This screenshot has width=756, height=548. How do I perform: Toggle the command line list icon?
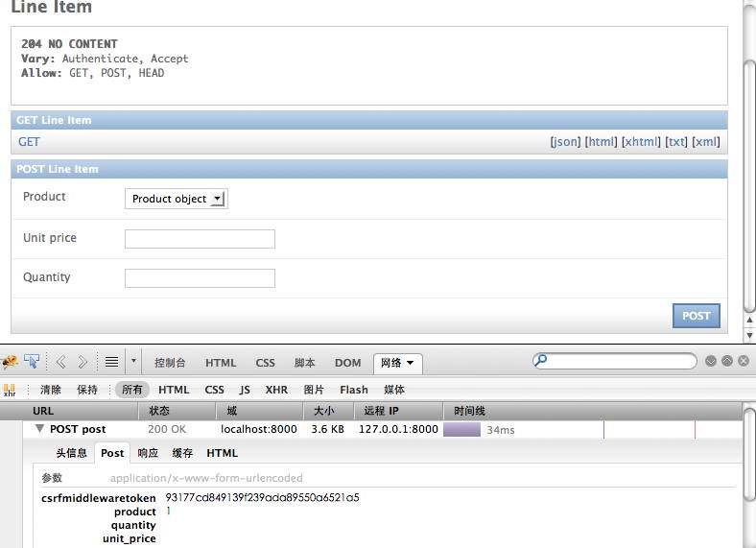click(x=112, y=362)
